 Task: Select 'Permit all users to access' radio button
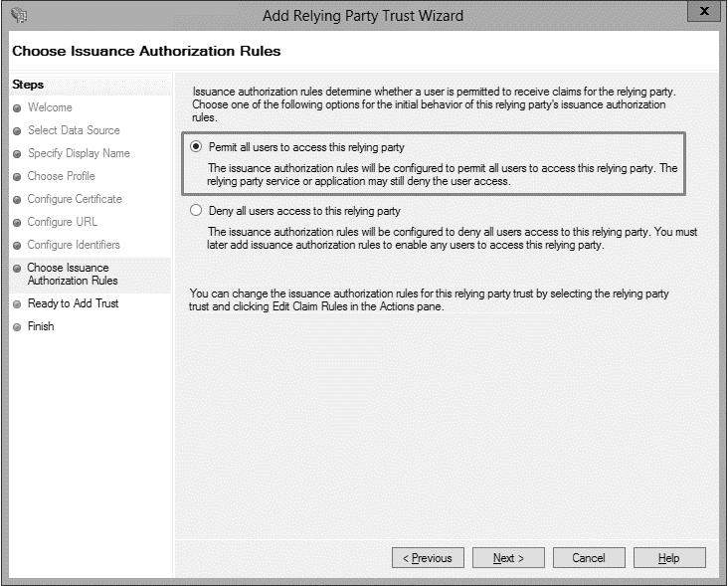point(196,147)
